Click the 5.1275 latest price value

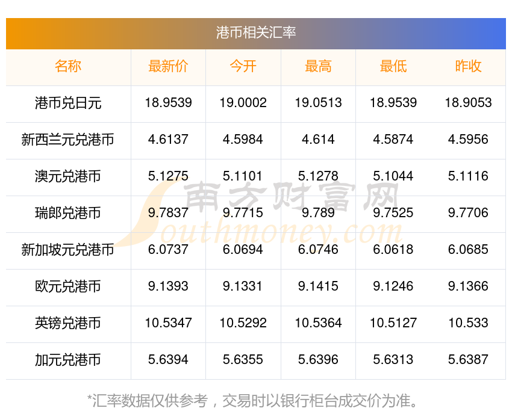point(168,176)
